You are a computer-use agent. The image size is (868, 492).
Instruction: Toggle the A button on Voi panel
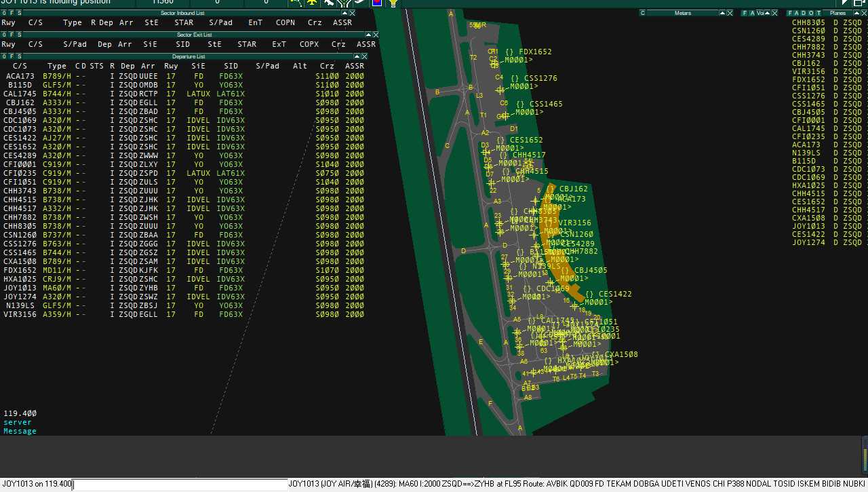pos(752,13)
